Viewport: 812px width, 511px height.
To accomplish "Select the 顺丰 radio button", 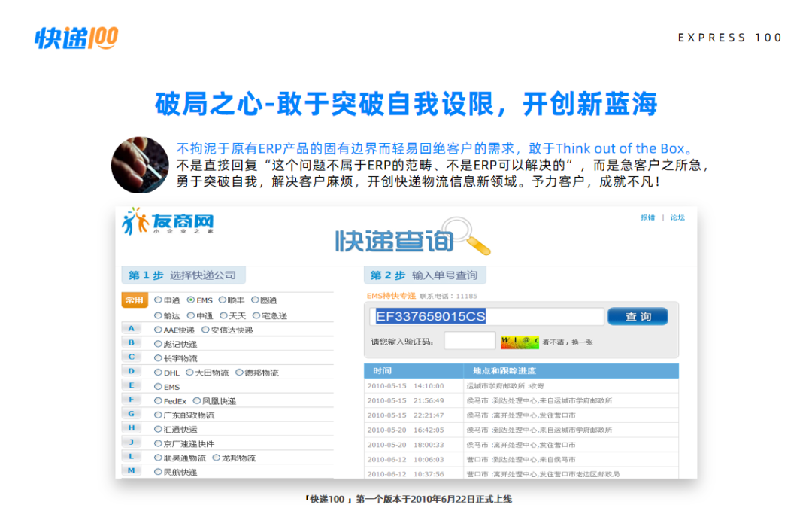I will tap(223, 300).
